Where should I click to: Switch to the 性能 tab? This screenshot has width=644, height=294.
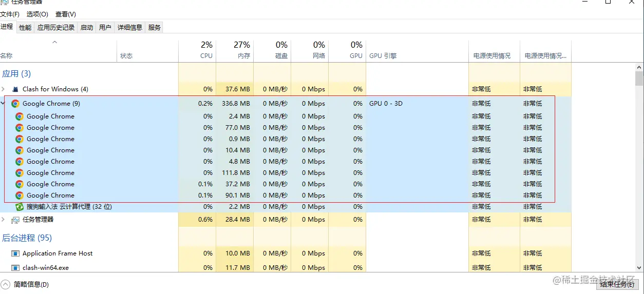[x=25, y=28]
